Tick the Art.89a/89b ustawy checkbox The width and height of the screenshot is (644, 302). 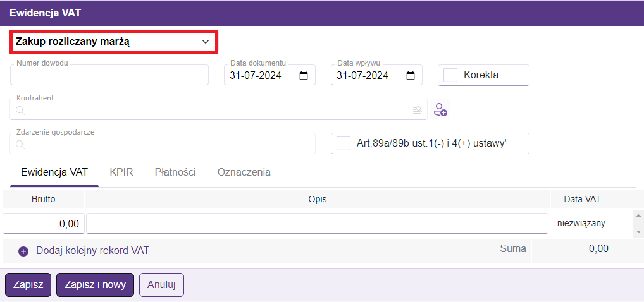[344, 143]
